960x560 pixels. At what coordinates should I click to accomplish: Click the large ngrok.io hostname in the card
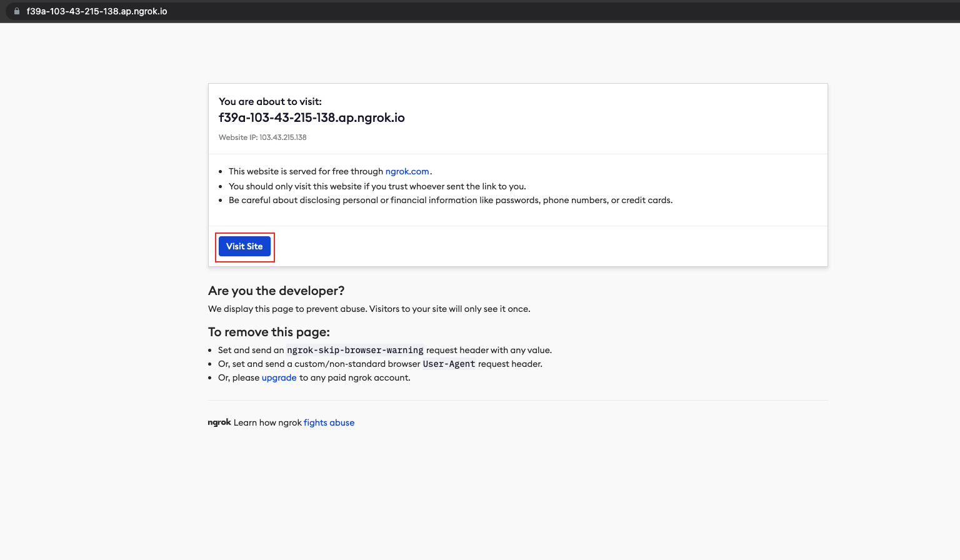click(x=311, y=117)
